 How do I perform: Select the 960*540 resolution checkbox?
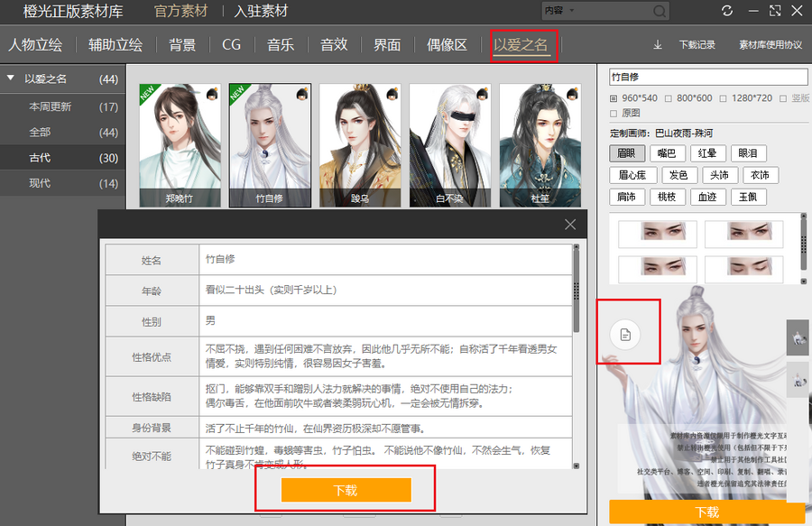click(x=614, y=98)
